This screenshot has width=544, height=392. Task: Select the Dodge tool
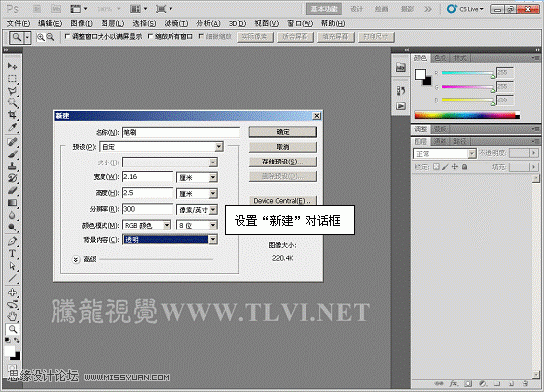tap(12, 228)
